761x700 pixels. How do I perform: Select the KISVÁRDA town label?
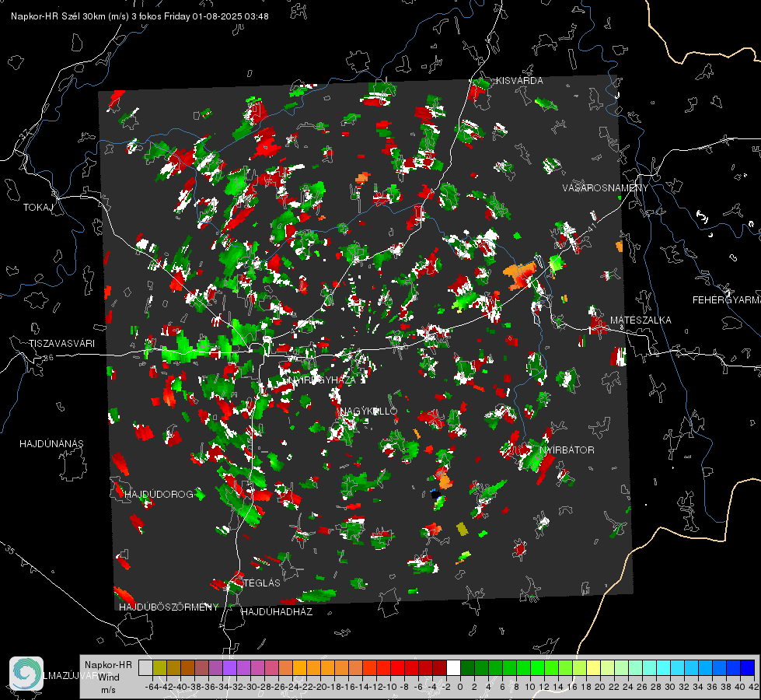tap(519, 81)
